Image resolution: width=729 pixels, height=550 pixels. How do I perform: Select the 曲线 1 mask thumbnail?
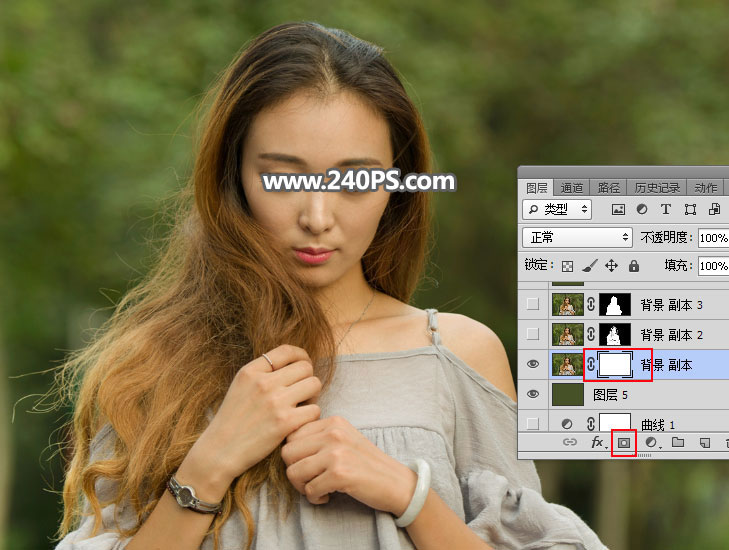615,422
